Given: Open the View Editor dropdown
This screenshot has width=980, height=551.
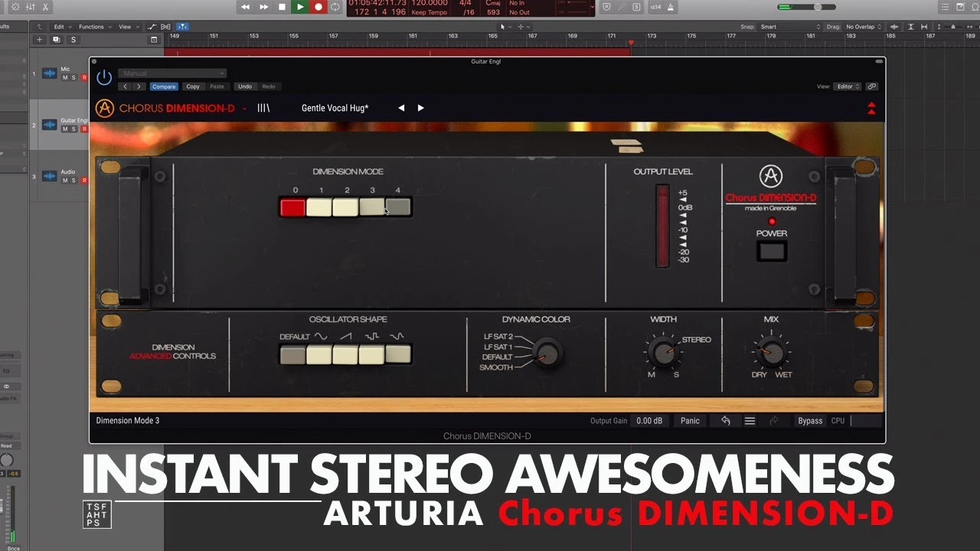Looking at the screenshot, I should (848, 86).
